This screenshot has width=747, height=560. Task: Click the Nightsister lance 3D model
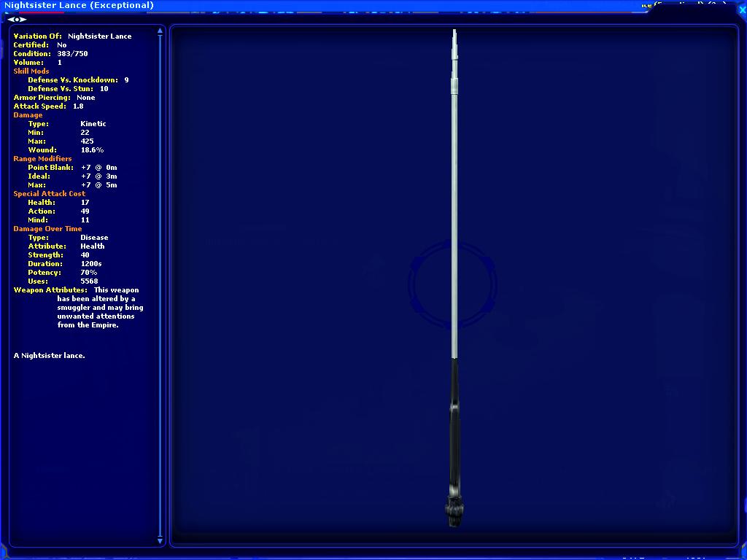coord(454,278)
